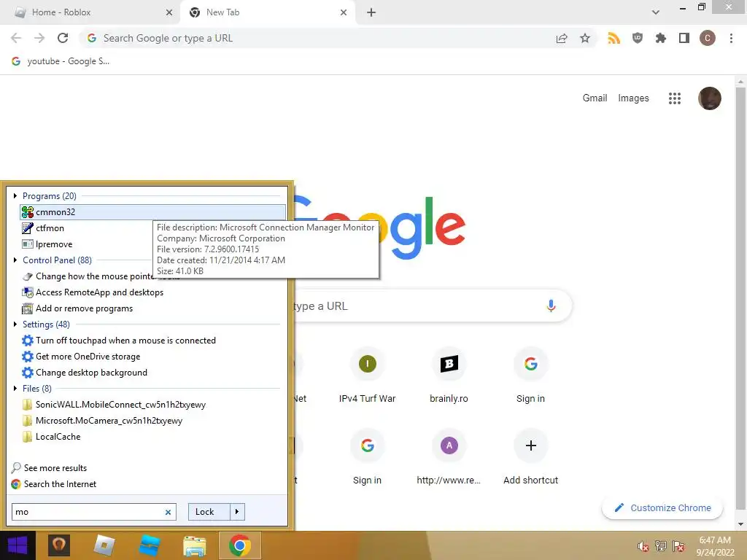Screen dimensions: 747x560
Task: Open Turn off touchpad setting
Action: tap(119, 341)
